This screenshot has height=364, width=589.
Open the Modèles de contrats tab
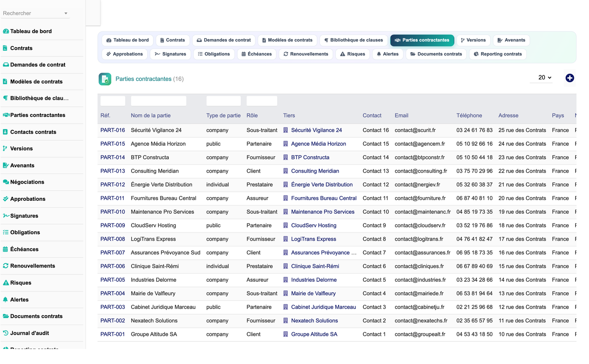tap(287, 40)
